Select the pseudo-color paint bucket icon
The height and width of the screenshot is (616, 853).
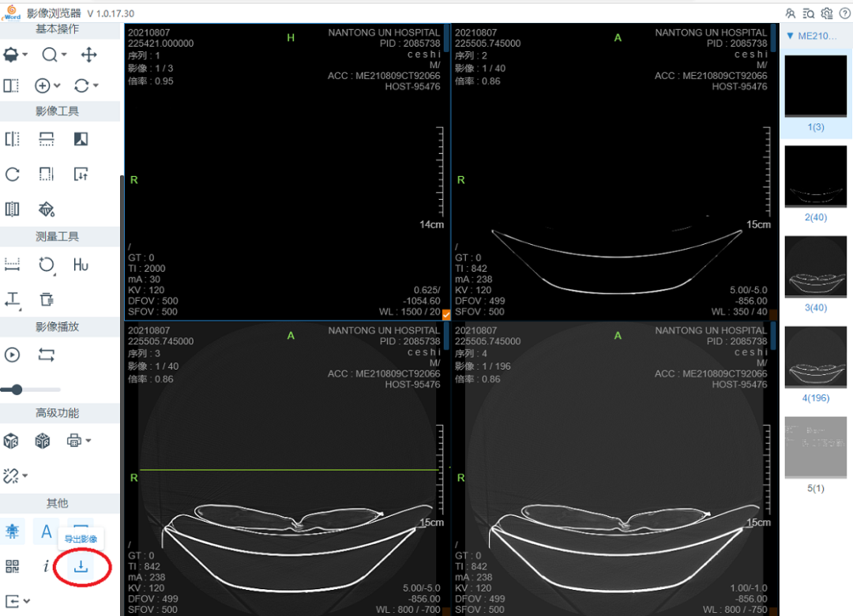click(x=47, y=209)
